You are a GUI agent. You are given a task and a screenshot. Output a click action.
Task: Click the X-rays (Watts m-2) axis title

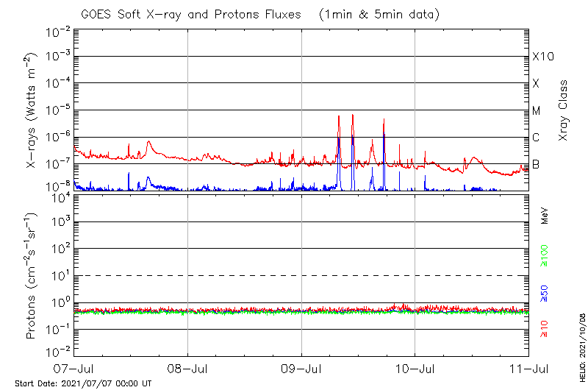[32, 116]
